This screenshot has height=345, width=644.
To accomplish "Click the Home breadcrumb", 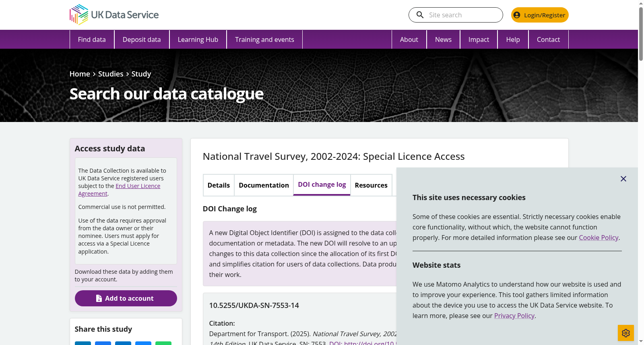I will (80, 74).
